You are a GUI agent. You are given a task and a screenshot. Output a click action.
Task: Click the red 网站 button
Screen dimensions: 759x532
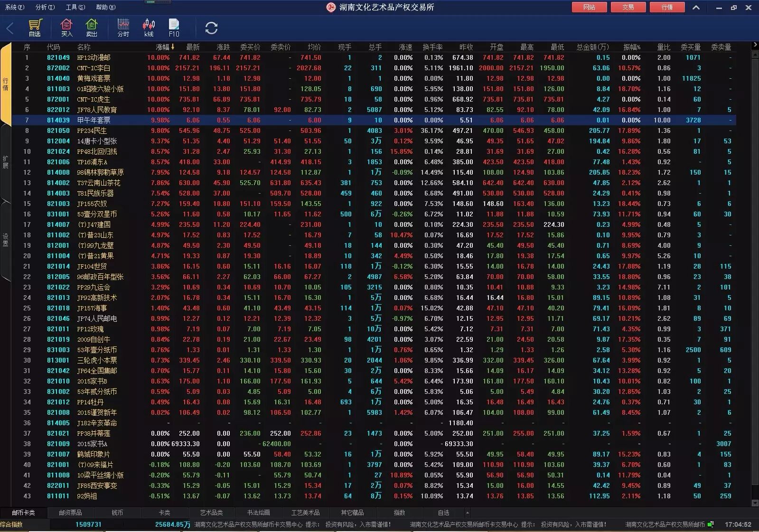[589, 7]
